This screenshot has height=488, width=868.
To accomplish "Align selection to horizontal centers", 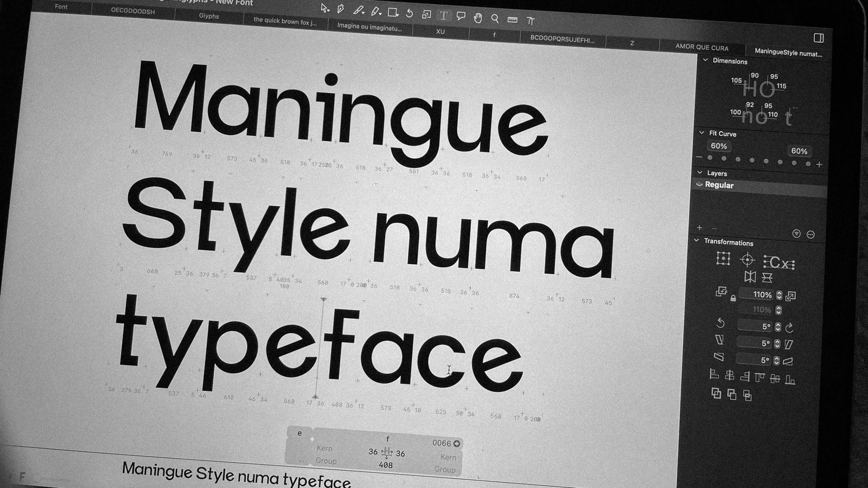I will [x=730, y=375].
